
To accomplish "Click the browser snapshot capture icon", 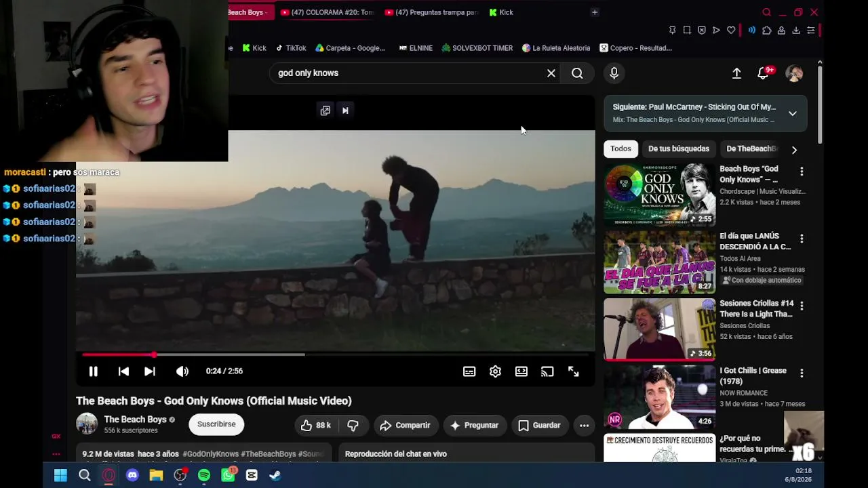I will 687,30.
